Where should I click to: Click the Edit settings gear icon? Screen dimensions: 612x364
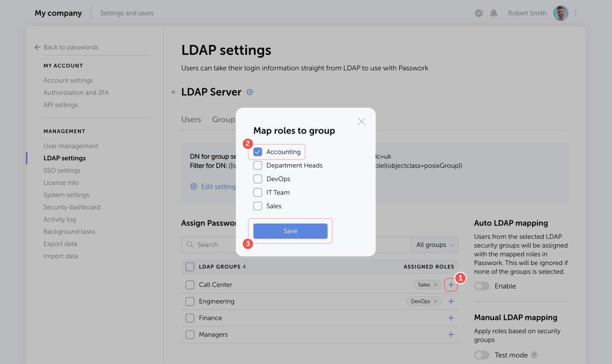pos(194,186)
